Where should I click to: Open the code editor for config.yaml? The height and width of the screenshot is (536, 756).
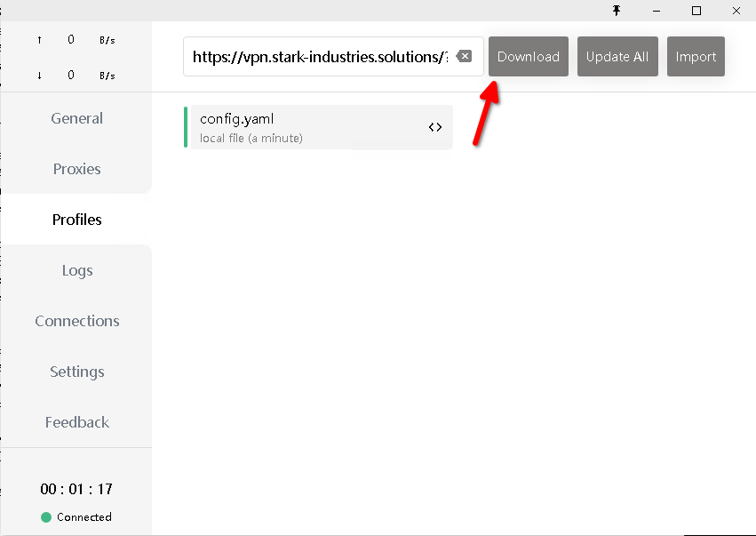tap(435, 127)
